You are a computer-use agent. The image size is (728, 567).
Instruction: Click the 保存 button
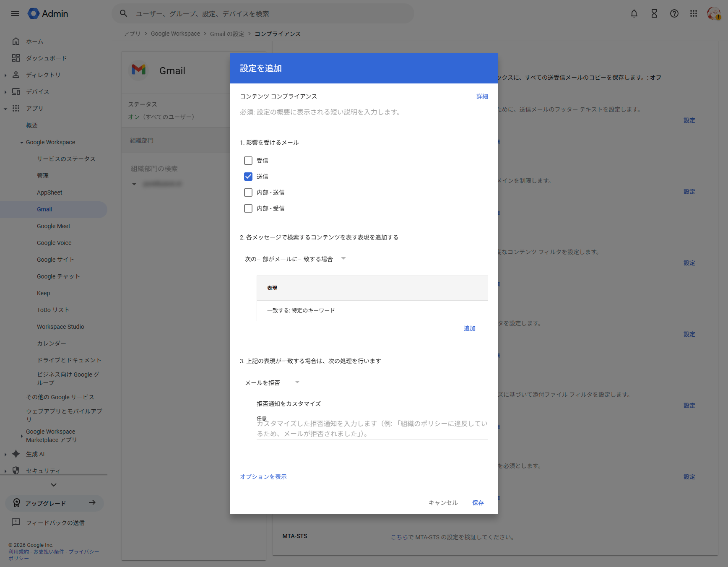click(478, 502)
